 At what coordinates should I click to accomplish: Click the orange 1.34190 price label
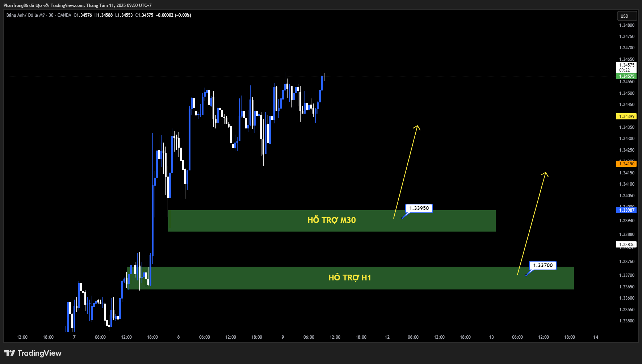[x=626, y=164]
